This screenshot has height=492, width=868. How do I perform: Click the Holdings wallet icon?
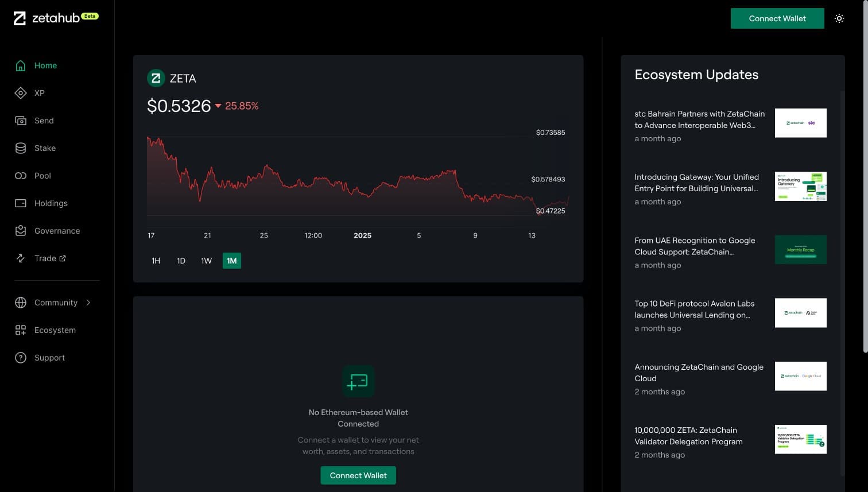(x=21, y=203)
